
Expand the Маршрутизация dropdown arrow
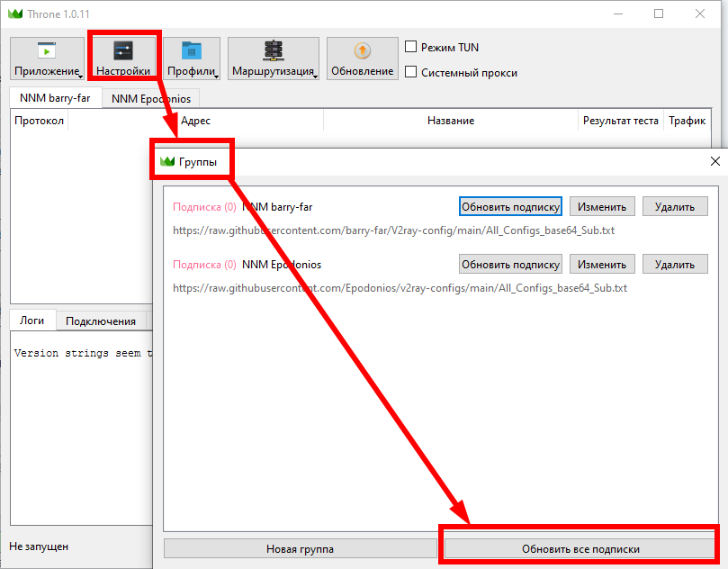tap(316, 77)
